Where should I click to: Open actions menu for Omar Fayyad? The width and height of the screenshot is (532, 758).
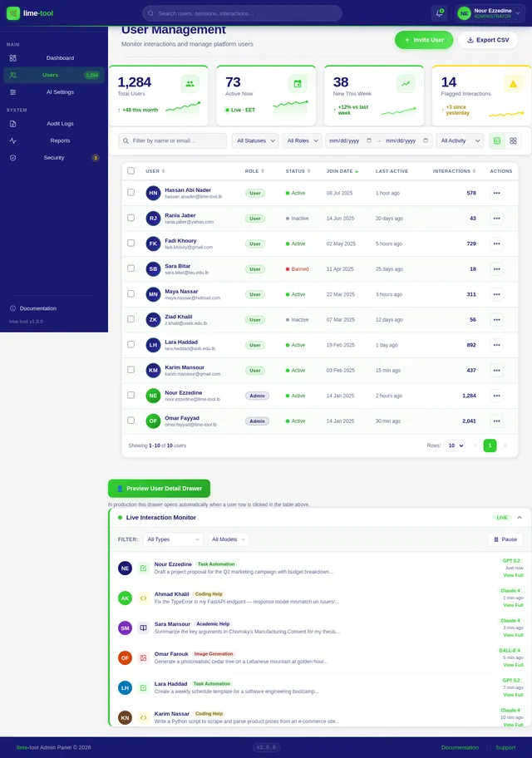tap(497, 421)
